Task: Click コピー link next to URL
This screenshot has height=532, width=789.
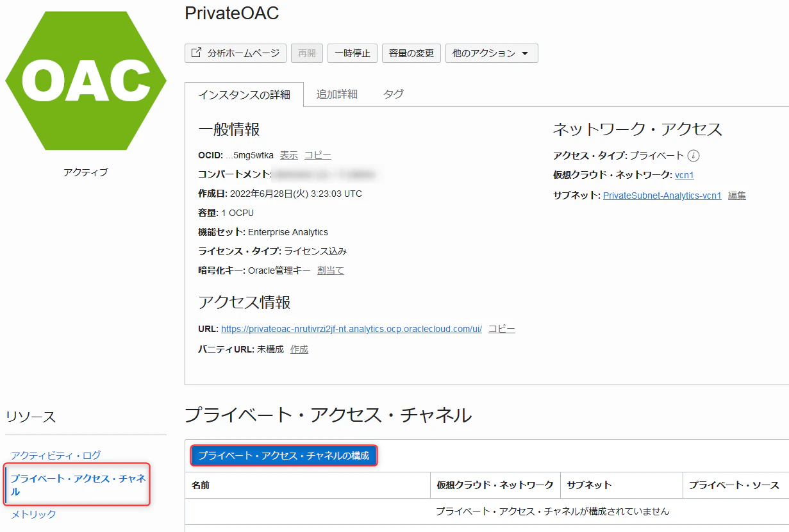Action: [502, 329]
